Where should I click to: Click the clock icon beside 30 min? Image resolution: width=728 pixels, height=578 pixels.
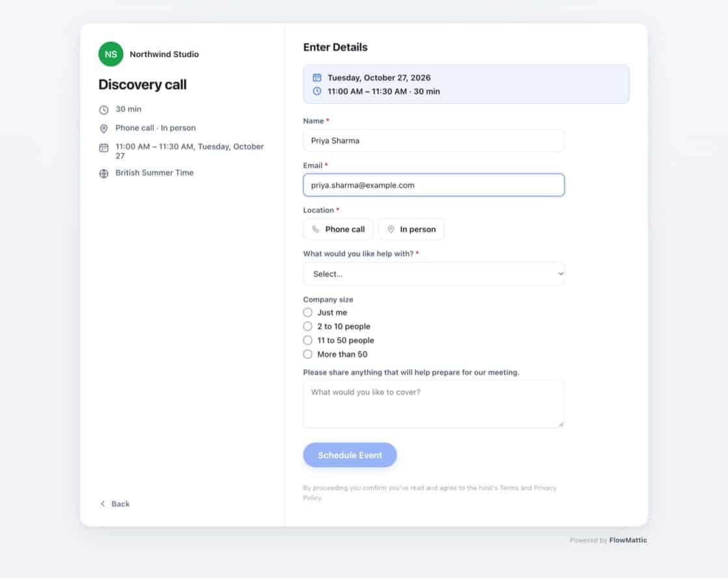pos(103,110)
